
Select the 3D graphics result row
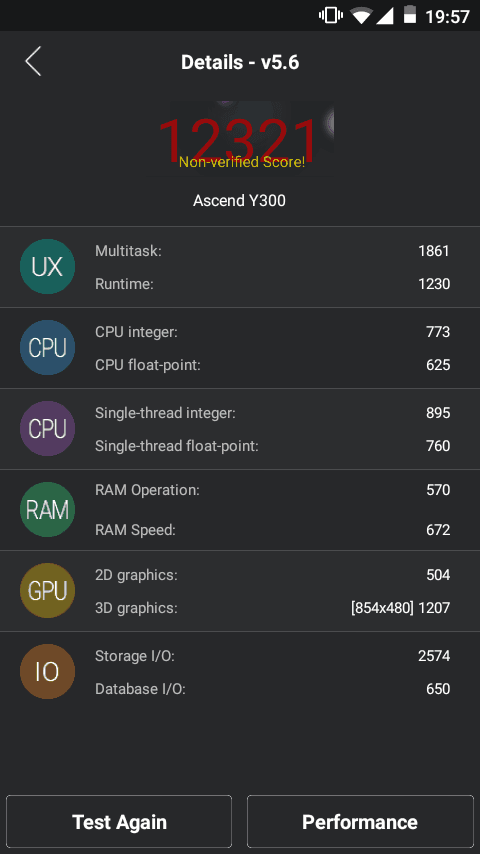pyautogui.click(x=272, y=608)
